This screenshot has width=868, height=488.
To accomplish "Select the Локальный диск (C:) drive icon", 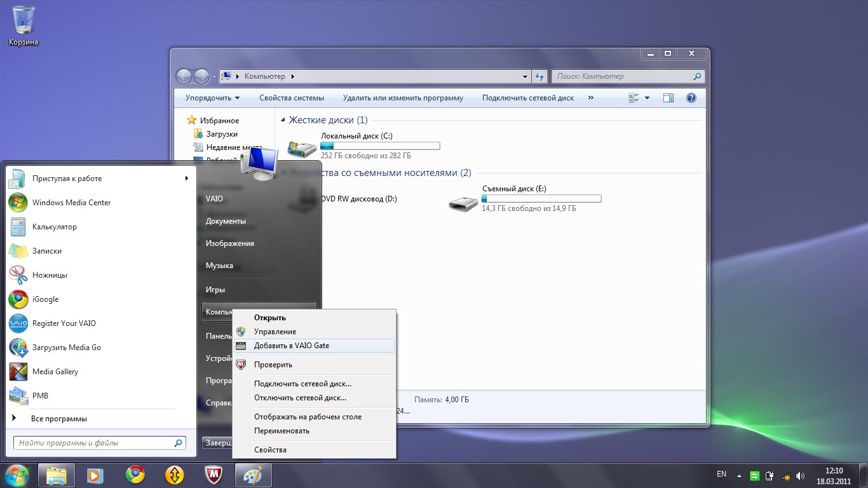I will 302,148.
